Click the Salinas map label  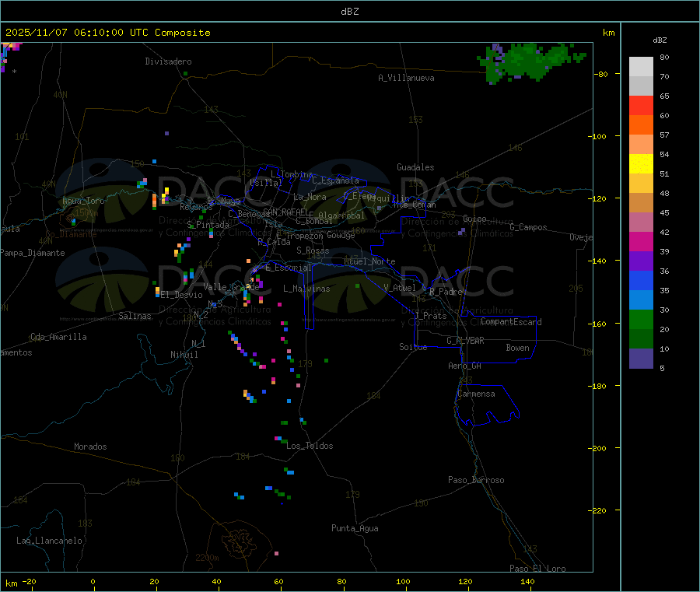[x=135, y=316]
